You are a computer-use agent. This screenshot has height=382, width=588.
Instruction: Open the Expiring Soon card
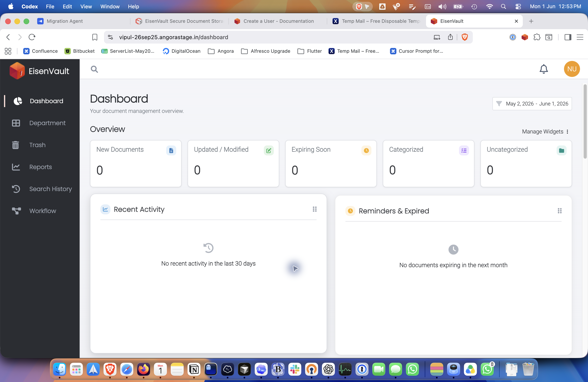click(x=331, y=164)
